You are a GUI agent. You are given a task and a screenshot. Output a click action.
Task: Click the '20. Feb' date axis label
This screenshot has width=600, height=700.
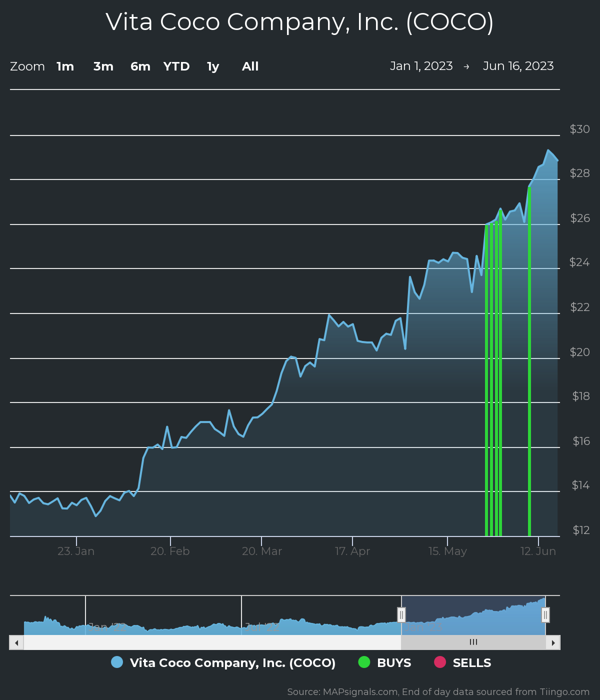170,551
